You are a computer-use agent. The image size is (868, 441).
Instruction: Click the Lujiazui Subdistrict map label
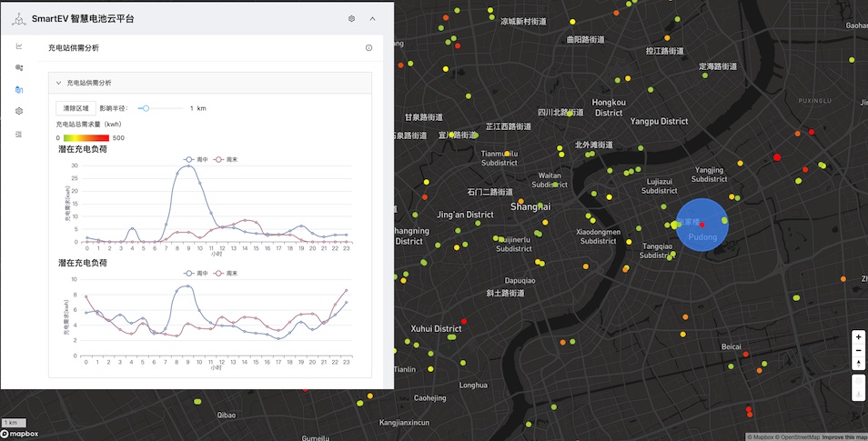(660, 185)
